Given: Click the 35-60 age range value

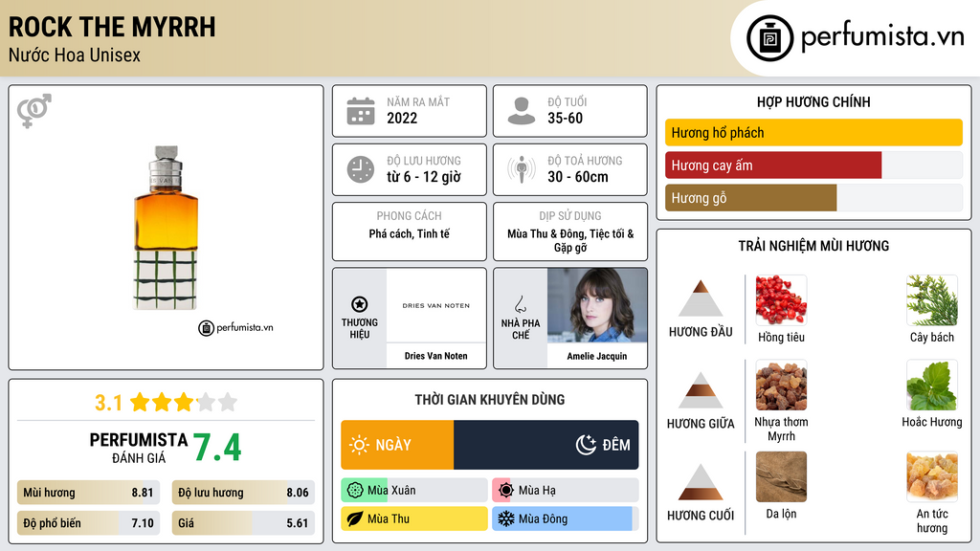Looking at the screenshot, I should (565, 118).
